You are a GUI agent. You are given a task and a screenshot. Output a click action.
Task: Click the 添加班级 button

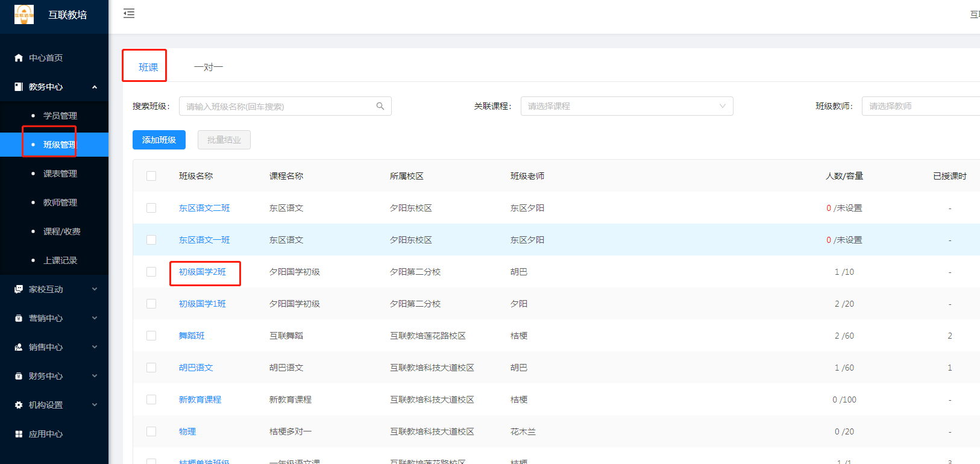coord(159,140)
